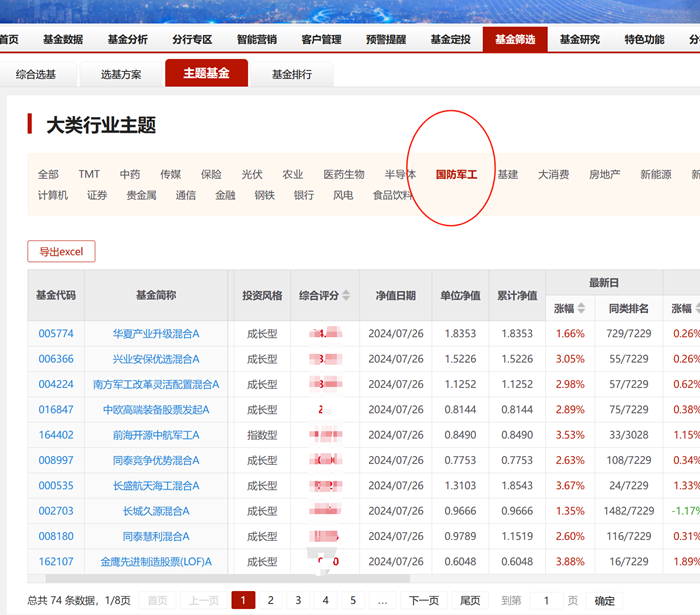Select 主题基金 tab
Screen dimensions: 700x615
(x=206, y=73)
